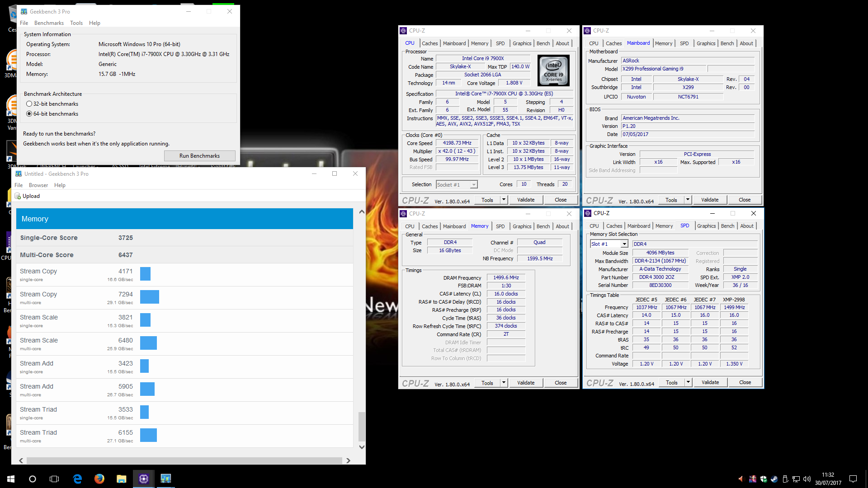Click the Run Benchmarks button
The height and width of the screenshot is (488, 868).
(199, 156)
